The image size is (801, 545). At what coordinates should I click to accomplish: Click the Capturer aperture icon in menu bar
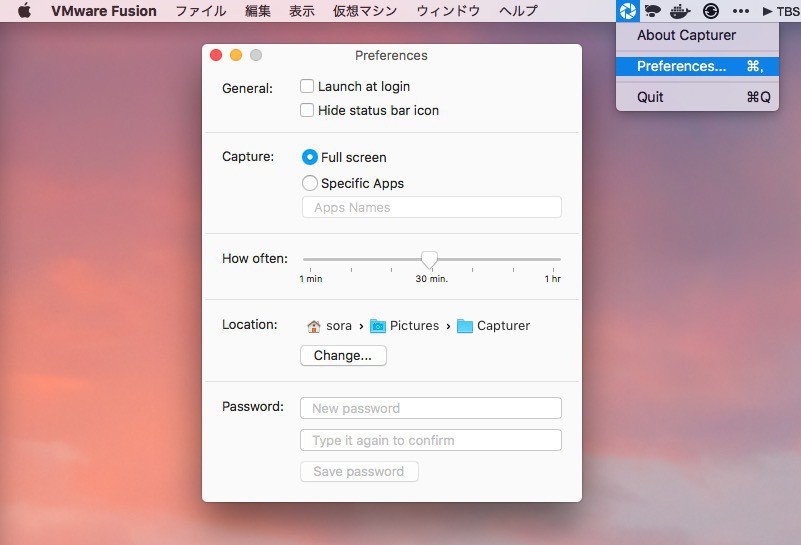point(627,11)
